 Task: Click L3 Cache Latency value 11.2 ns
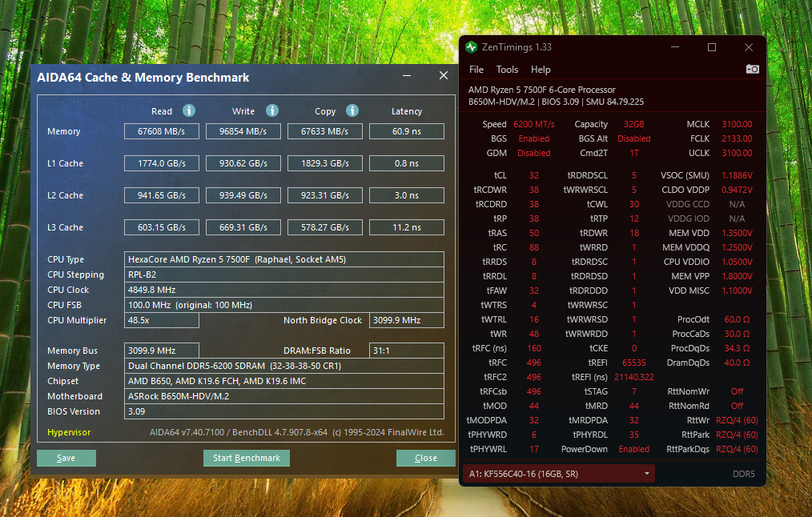pos(407,228)
